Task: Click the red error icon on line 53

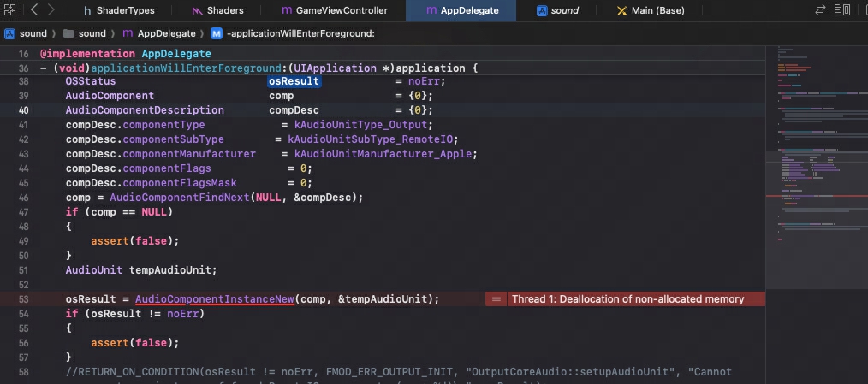Action: 496,299
